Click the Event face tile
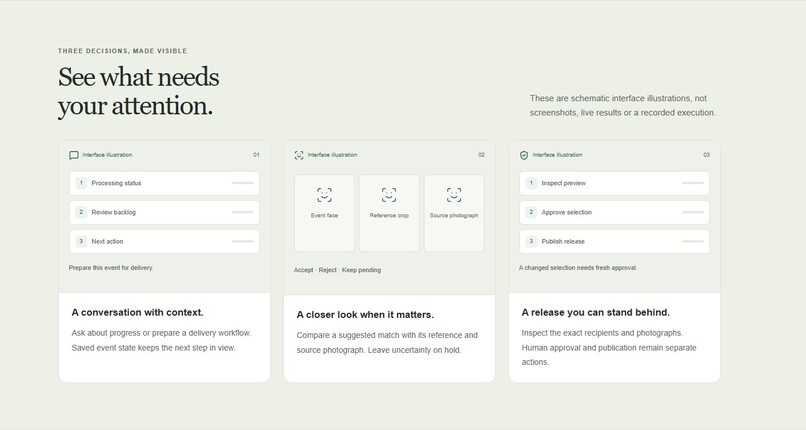 pos(324,213)
